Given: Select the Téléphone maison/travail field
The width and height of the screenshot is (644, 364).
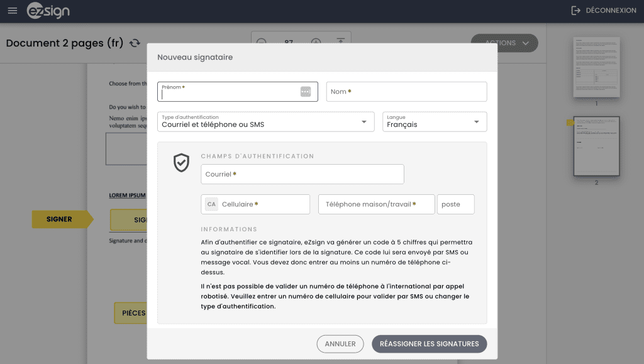Looking at the screenshot, I should click(x=376, y=204).
